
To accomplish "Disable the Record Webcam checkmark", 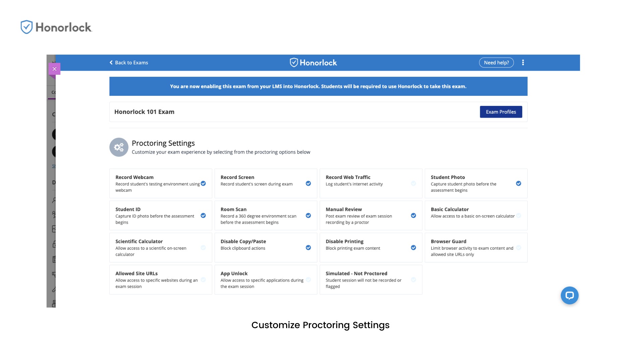I will coord(203,183).
